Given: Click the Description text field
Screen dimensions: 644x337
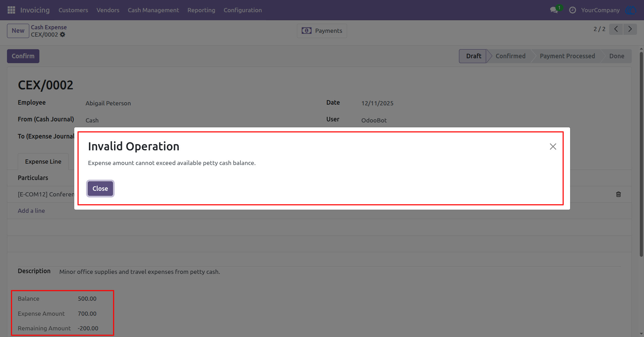Looking at the screenshot, I should (x=140, y=272).
